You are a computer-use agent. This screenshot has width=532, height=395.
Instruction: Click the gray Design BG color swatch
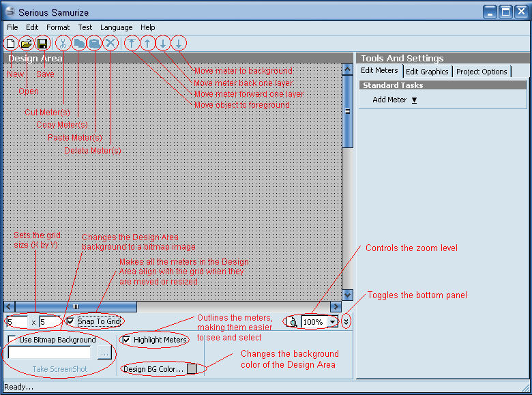pos(192,368)
